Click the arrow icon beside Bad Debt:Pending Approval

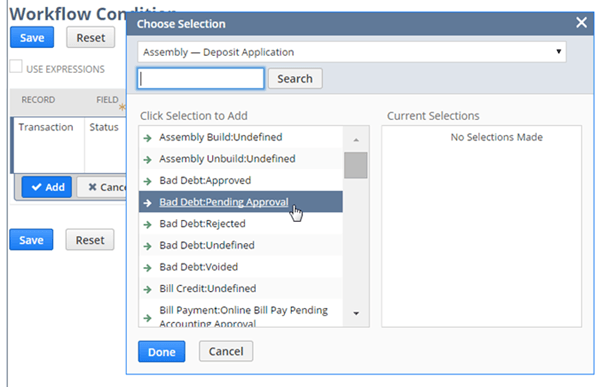point(147,202)
